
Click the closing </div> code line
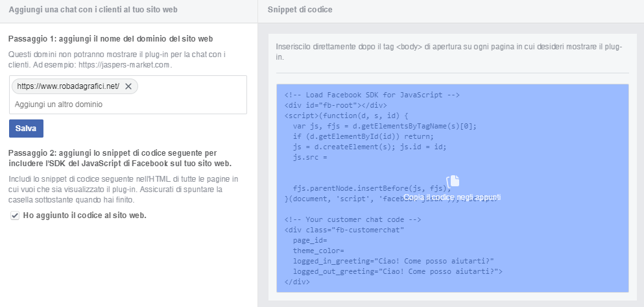(x=297, y=282)
